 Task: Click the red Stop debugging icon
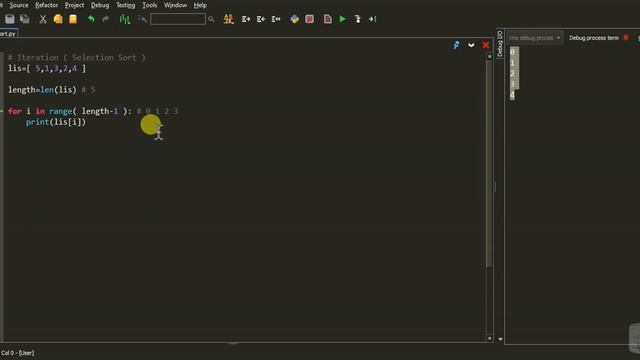coord(309,19)
